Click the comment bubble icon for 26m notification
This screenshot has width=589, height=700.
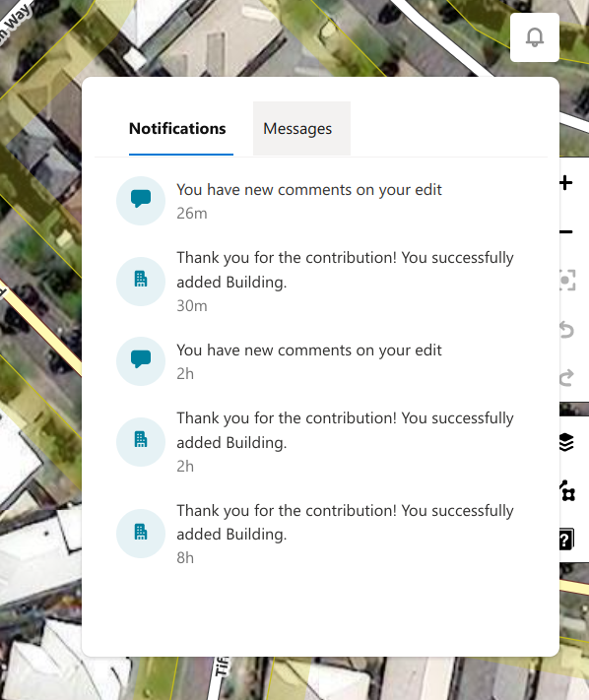coord(141,201)
